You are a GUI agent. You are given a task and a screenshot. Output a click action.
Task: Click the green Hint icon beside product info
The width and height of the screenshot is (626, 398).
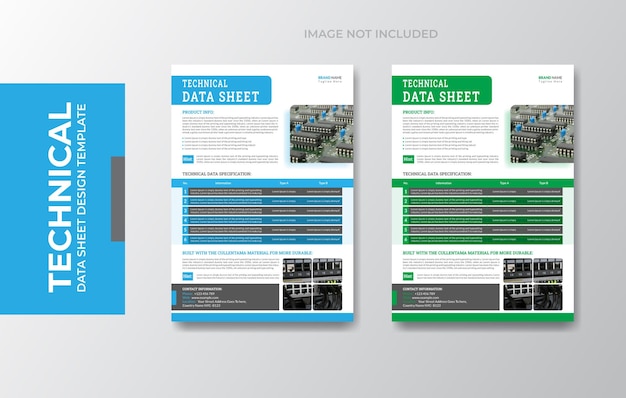(408, 159)
